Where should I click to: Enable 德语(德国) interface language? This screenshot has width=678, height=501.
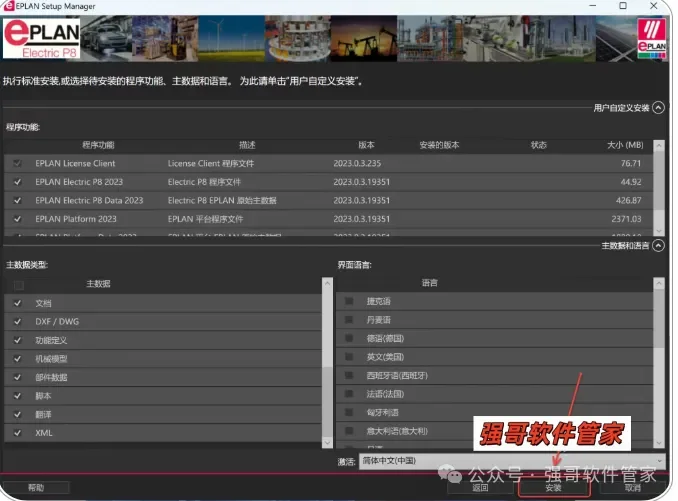click(x=349, y=338)
